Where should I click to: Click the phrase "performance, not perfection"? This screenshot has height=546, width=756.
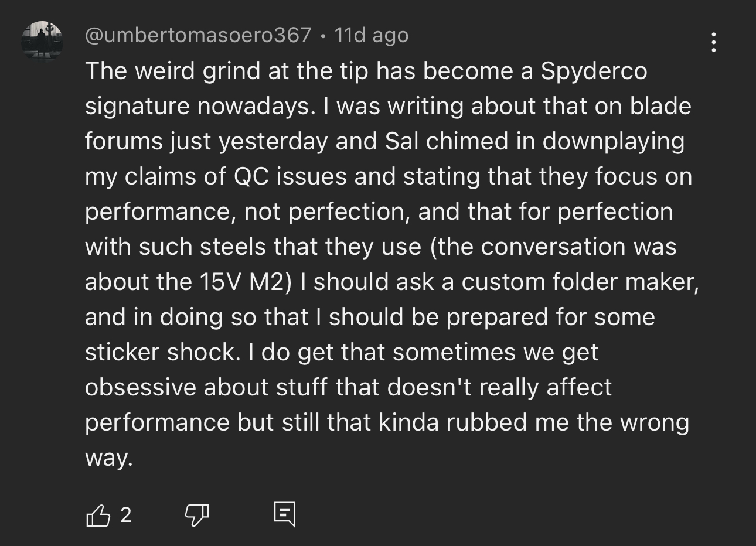point(247,211)
